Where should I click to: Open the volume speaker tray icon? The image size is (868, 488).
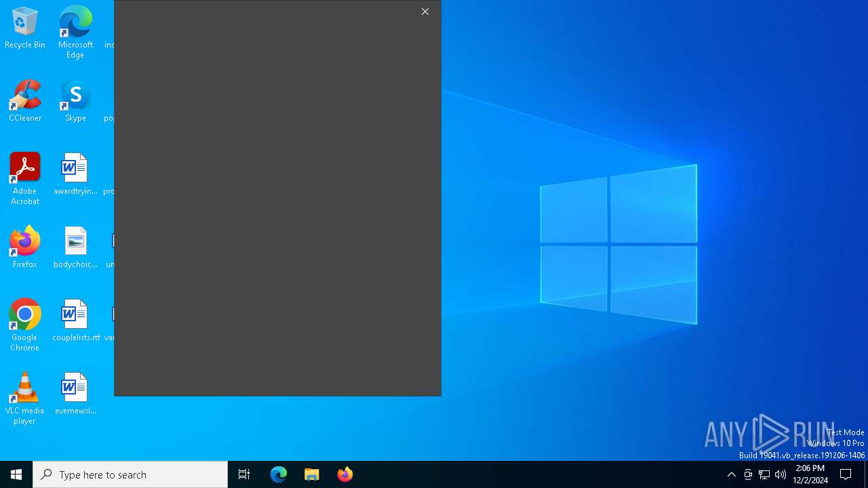coord(781,474)
